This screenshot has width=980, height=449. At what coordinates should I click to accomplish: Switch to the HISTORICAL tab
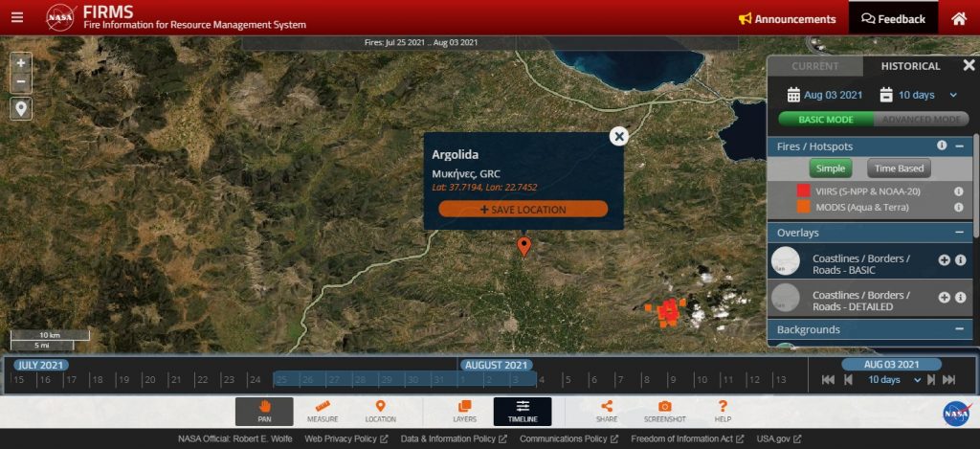(911, 66)
